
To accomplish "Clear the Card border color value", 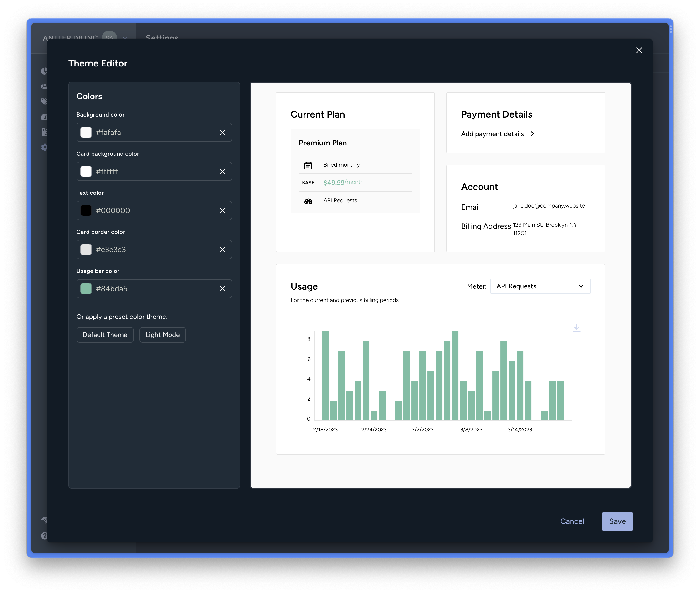I will [222, 250].
